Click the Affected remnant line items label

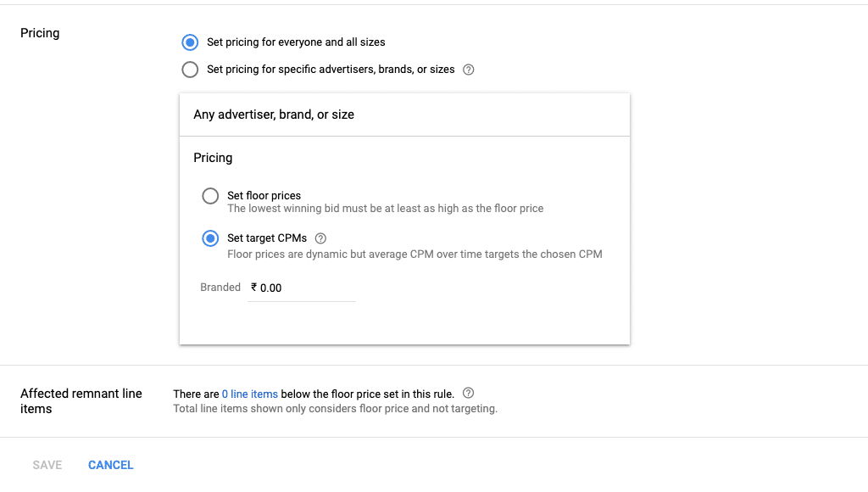(81, 401)
